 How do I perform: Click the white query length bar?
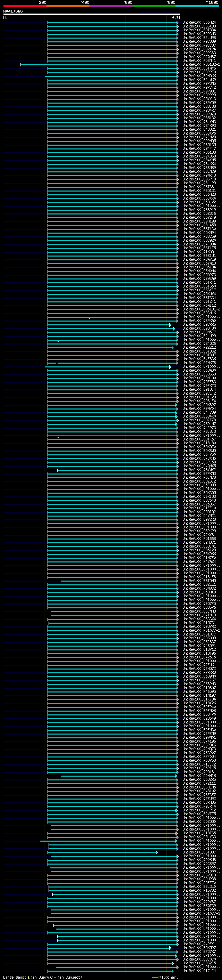92,15
